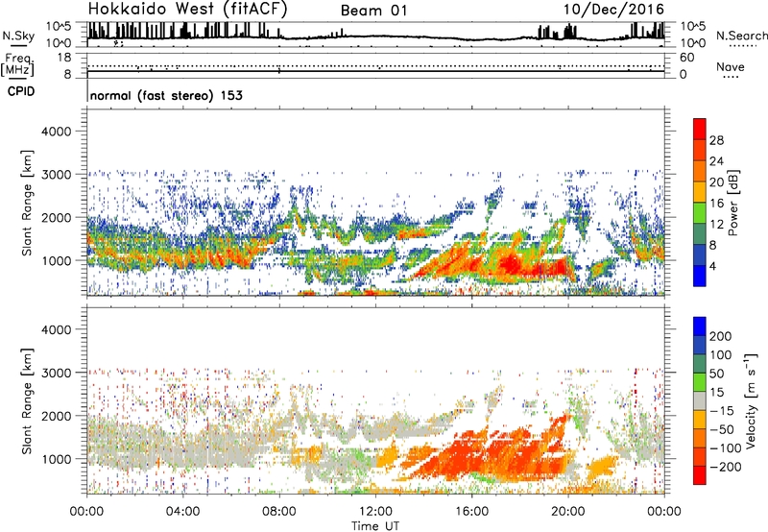Click the 'CPID' row label
768x532 pixels.
tap(21, 91)
